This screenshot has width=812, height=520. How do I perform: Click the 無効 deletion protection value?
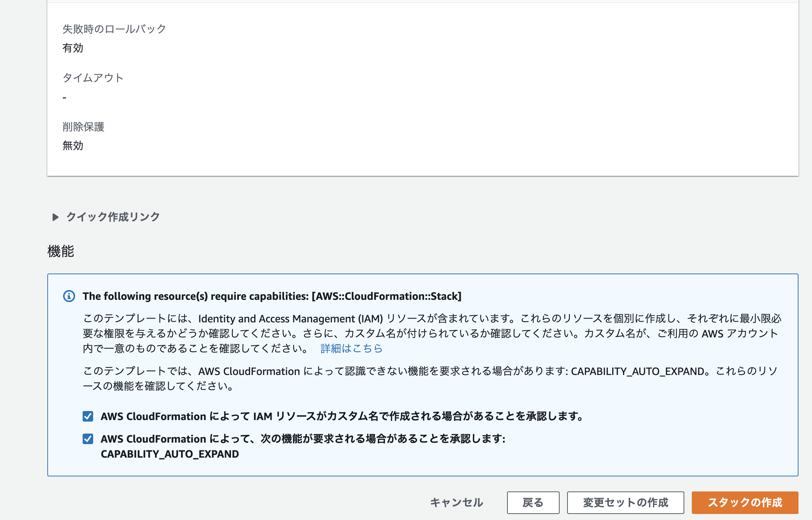[73, 145]
